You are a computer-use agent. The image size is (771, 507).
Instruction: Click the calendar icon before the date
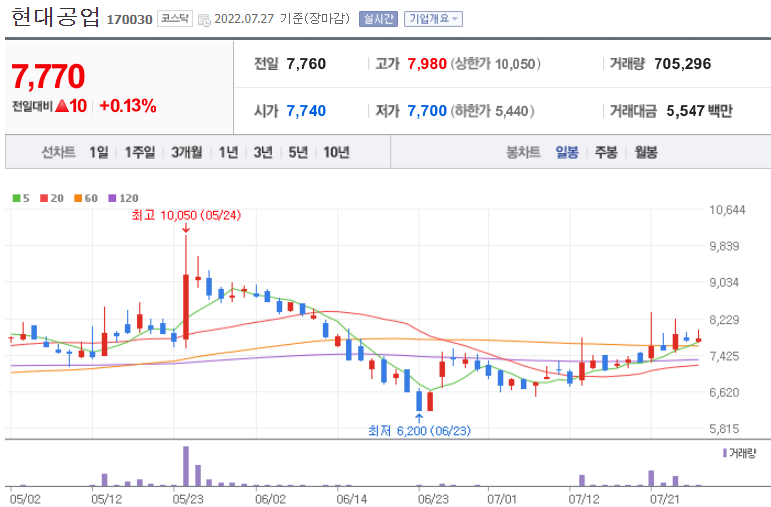[x=204, y=20]
